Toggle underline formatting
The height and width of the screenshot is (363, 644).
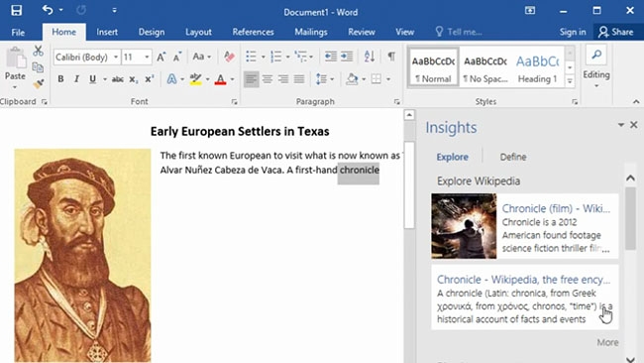pyautogui.click(x=93, y=79)
